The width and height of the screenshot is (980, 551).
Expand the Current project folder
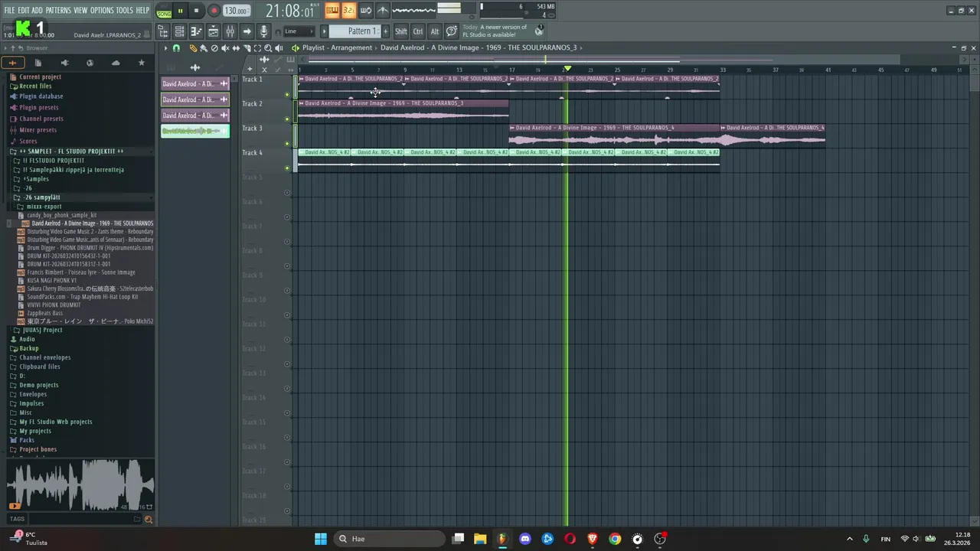[41, 77]
